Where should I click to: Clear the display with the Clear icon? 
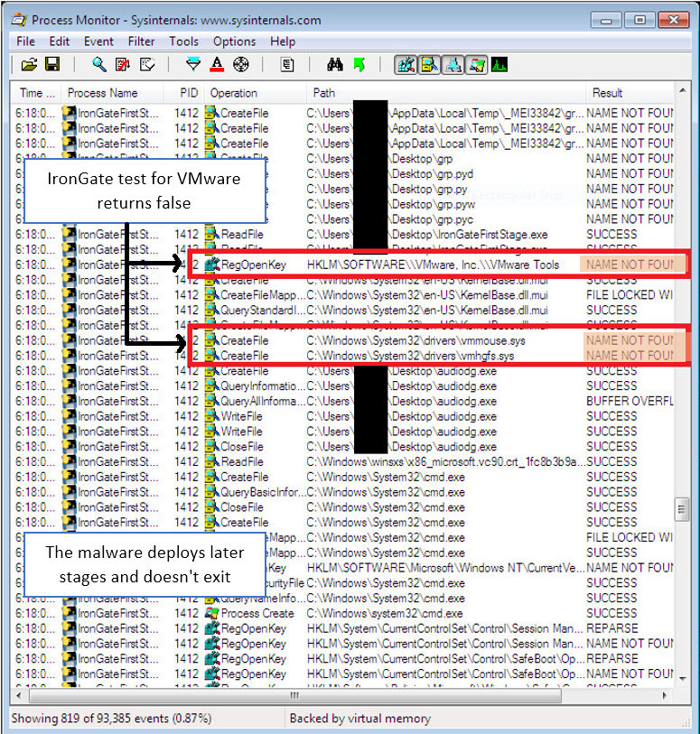point(147,65)
